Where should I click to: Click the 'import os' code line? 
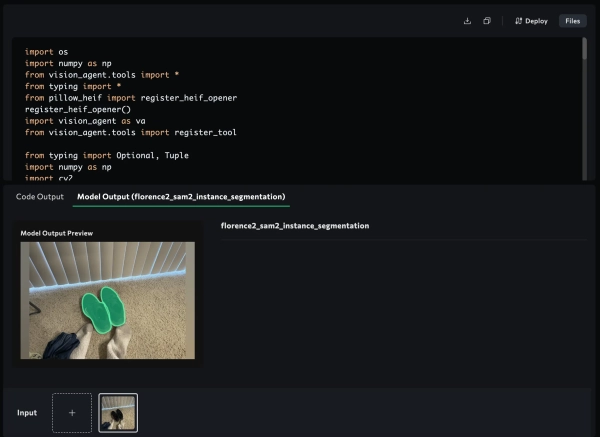tap(40, 52)
